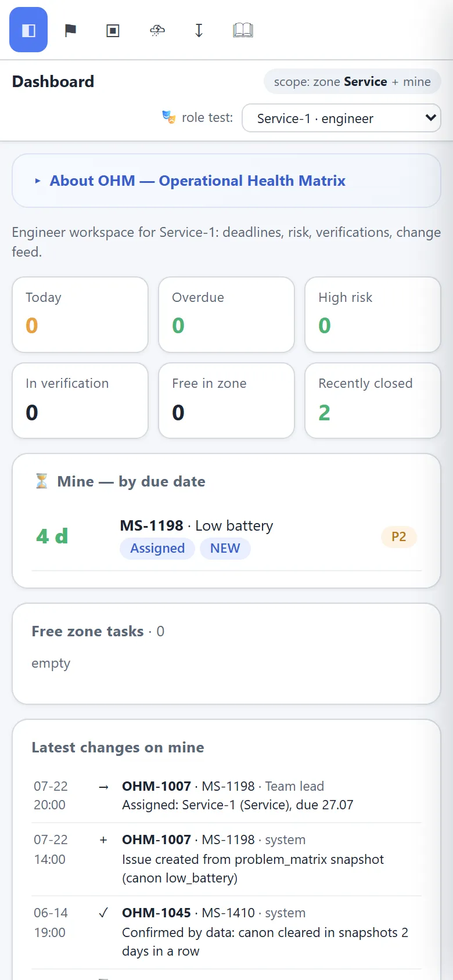Image resolution: width=453 pixels, height=980 pixels.
Task: Click the checkmark icon on 06-14 entry
Action: (103, 913)
